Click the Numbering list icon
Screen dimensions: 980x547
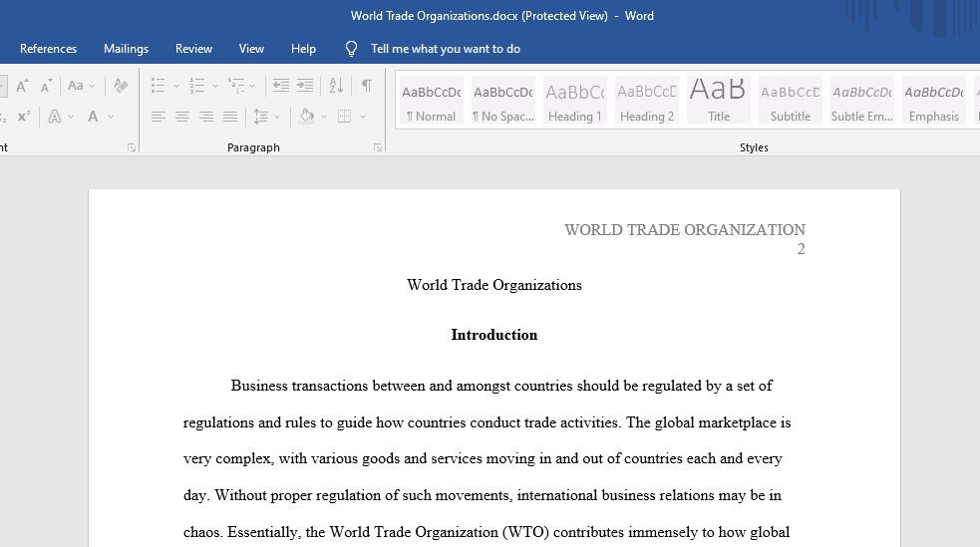197,86
